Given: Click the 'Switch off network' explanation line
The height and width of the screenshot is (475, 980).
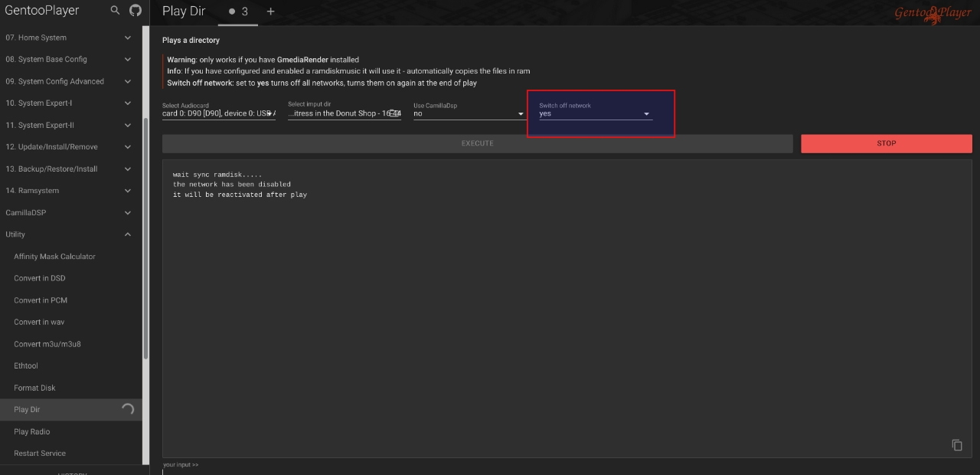Looking at the screenshot, I should [322, 83].
